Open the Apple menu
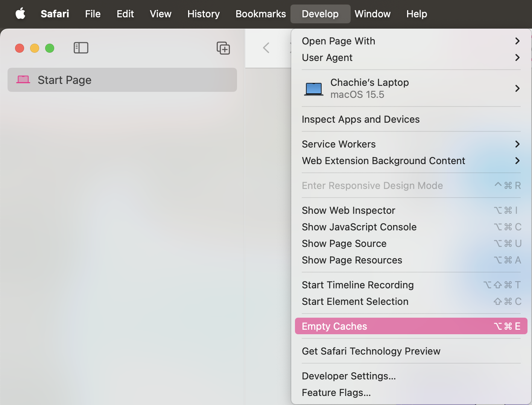The image size is (532, 405). pyautogui.click(x=20, y=14)
